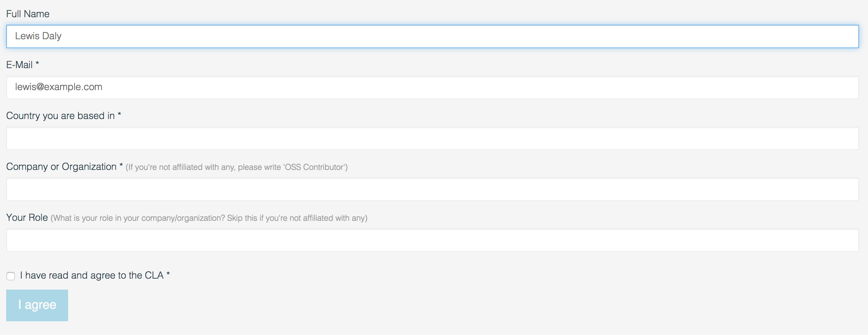This screenshot has width=868, height=335.
Task: Click the role hint about skipping if unaffiliated
Action: click(x=209, y=218)
